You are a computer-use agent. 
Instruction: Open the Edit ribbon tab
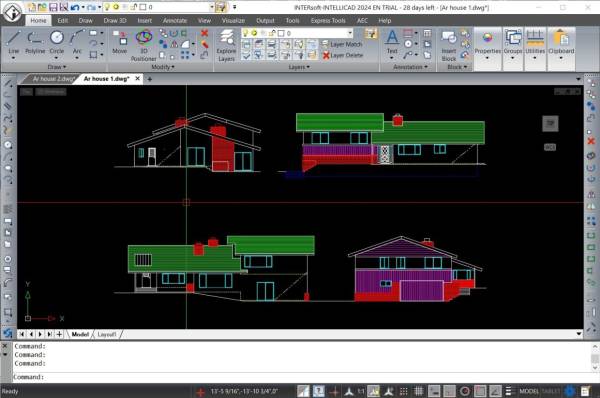(x=62, y=21)
